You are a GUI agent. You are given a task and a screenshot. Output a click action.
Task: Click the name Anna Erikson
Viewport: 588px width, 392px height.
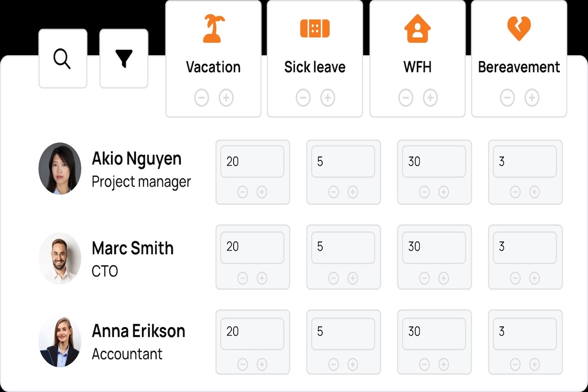pos(138,330)
